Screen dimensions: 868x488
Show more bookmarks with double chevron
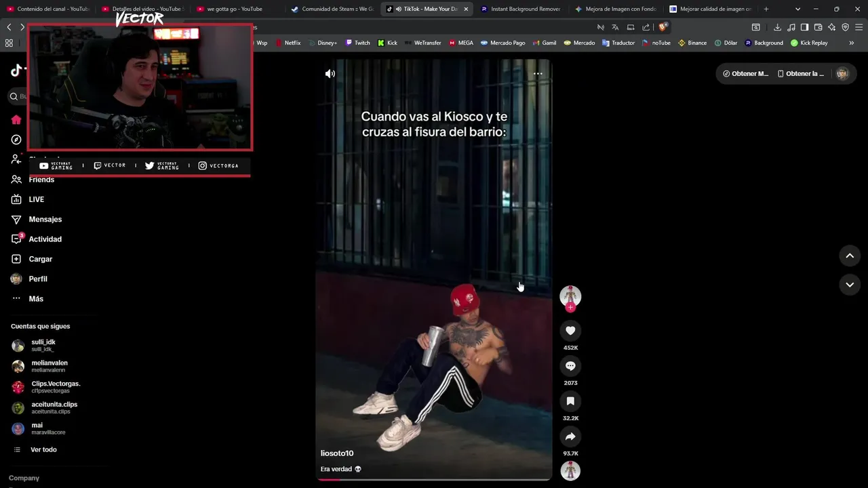pyautogui.click(x=852, y=43)
